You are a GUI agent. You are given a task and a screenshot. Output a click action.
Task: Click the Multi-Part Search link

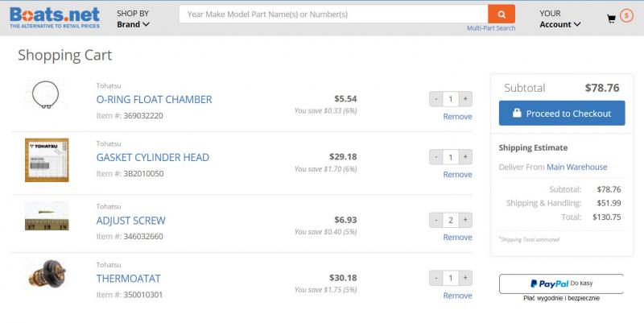[x=491, y=28]
